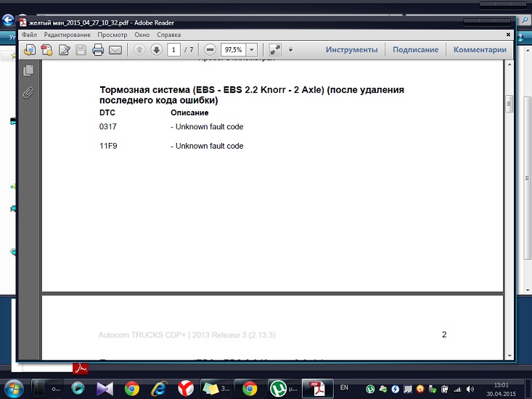Click the Описание column heading
The width and height of the screenshot is (532, 399).
coord(189,112)
